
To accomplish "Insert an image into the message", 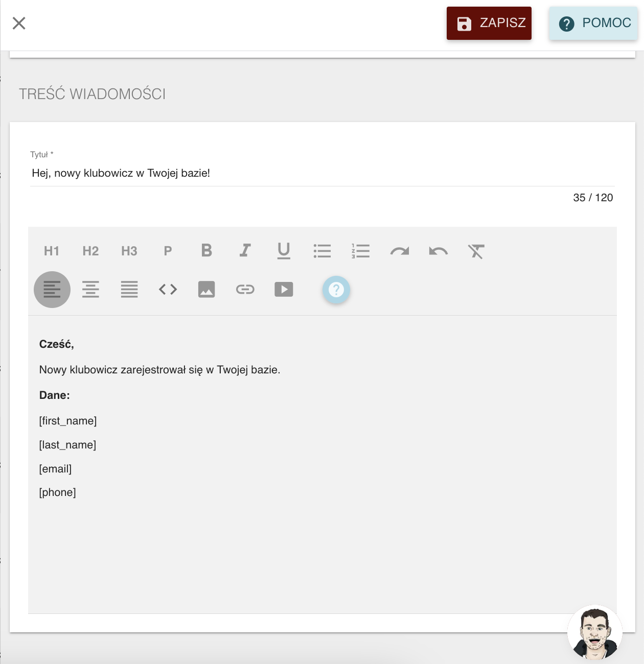I will [206, 290].
